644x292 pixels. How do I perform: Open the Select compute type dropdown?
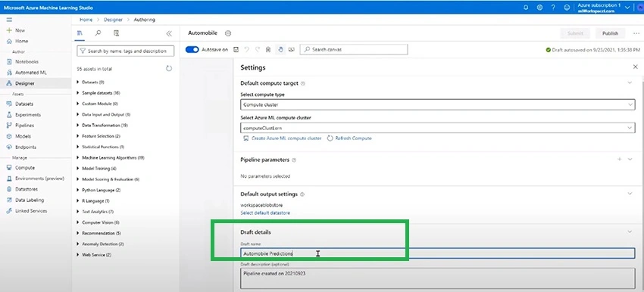click(437, 104)
